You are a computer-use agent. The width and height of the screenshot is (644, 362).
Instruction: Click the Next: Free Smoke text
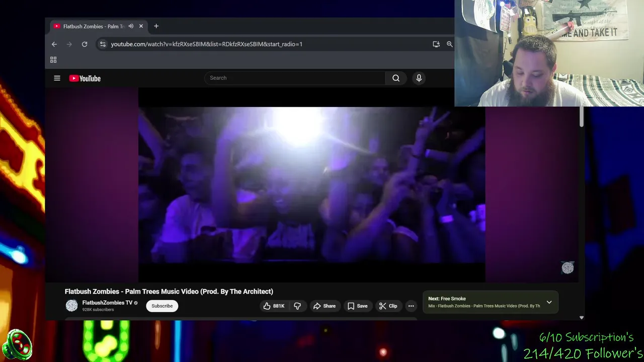click(x=447, y=299)
